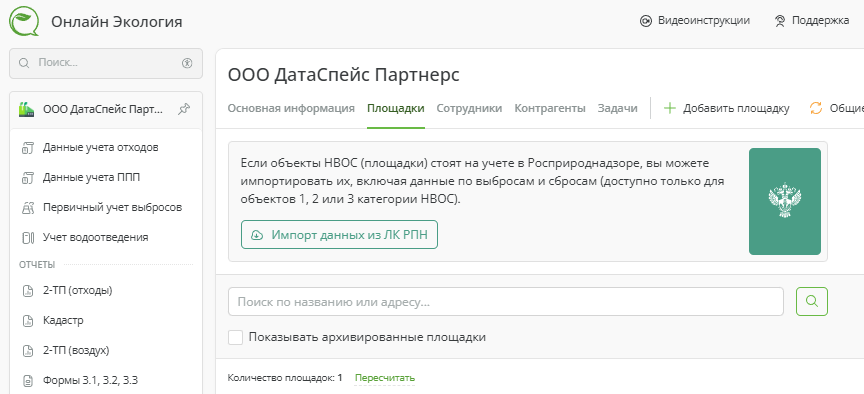
Task: Click the factory icon next to ООО ДатаСпейс Парт...
Action: coord(26,109)
